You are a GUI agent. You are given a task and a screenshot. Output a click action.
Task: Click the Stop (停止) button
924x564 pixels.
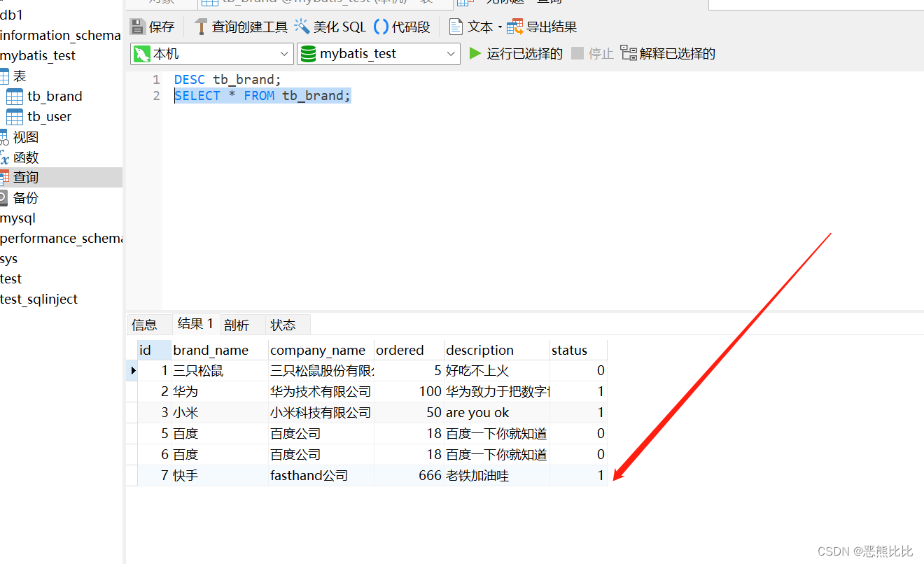[592, 54]
